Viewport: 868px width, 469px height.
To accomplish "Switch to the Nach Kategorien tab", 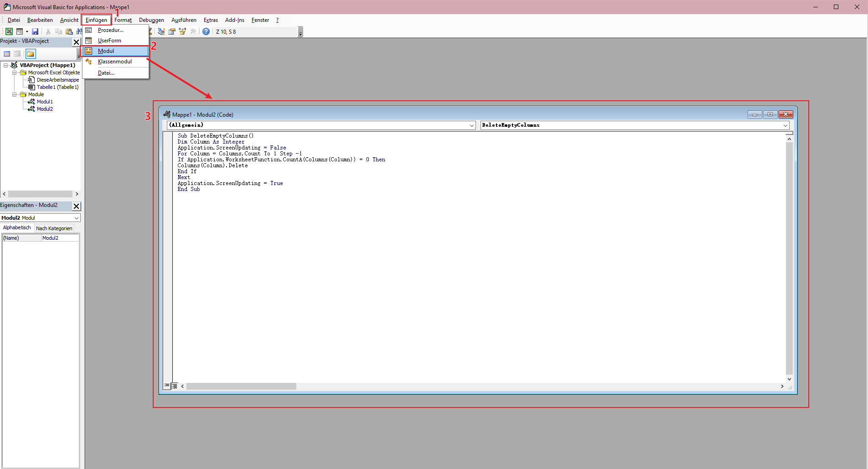I will point(54,228).
